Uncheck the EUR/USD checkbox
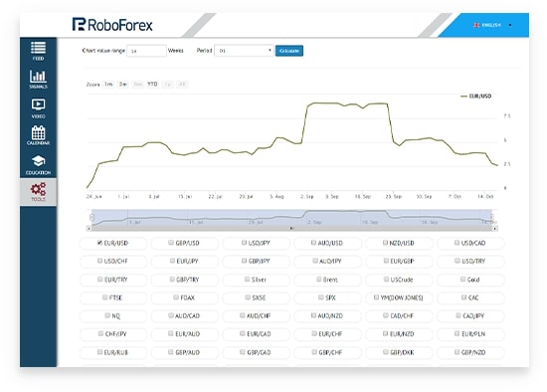Viewport: 547px width, 392px height. pyautogui.click(x=99, y=243)
